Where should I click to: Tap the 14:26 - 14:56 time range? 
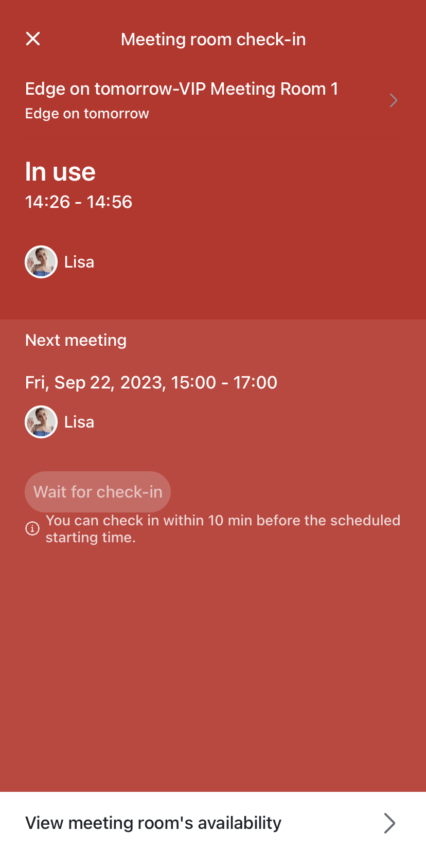79,202
